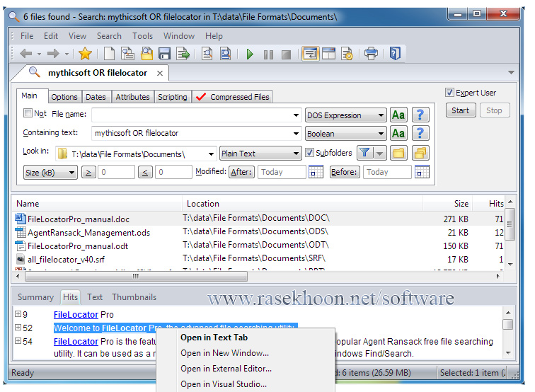Open the document settings gear icon
Screen dimensions: 535x392
(347, 54)
